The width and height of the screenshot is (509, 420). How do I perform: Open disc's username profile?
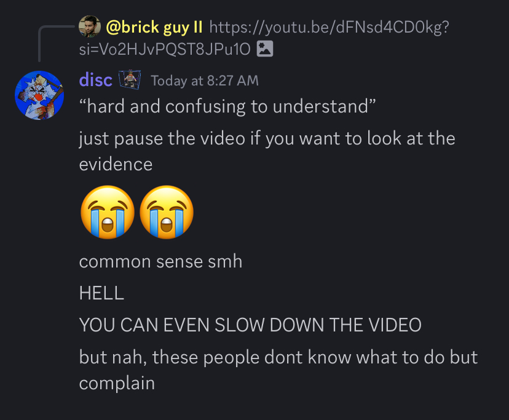pos(96,80)
